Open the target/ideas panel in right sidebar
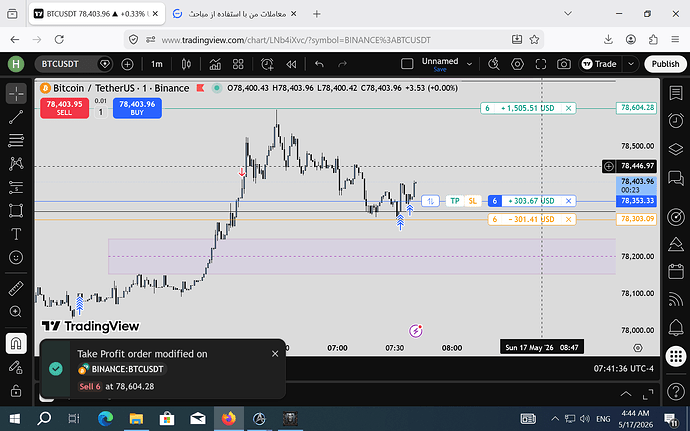 676,217
